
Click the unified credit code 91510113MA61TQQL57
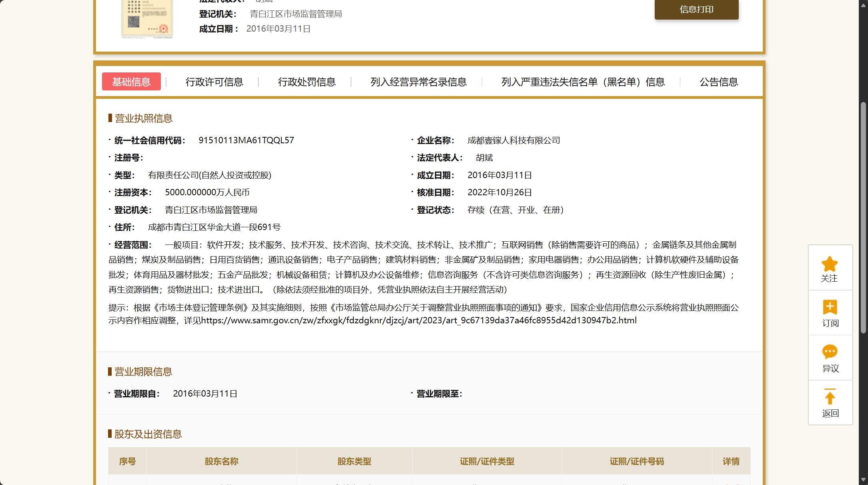point(246,140)
